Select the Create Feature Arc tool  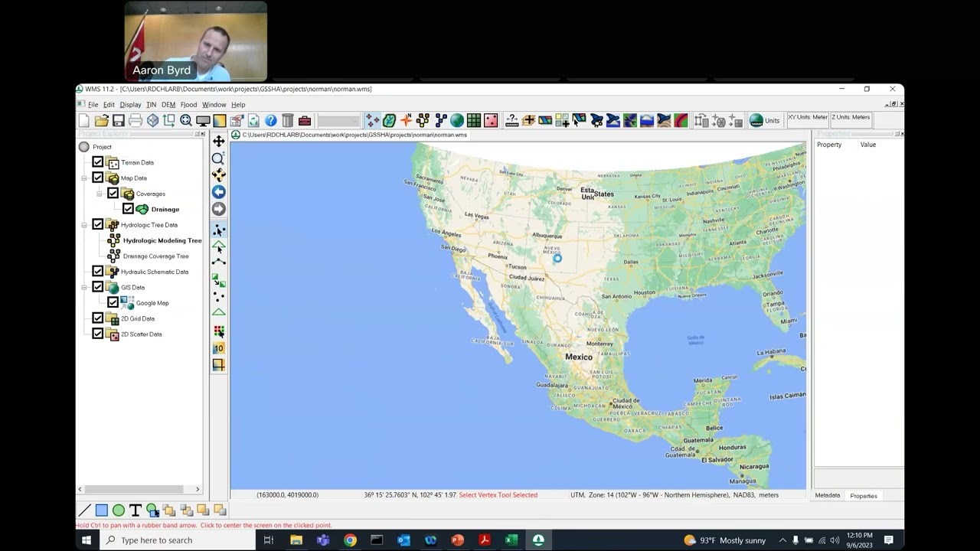tap(219, 262)
